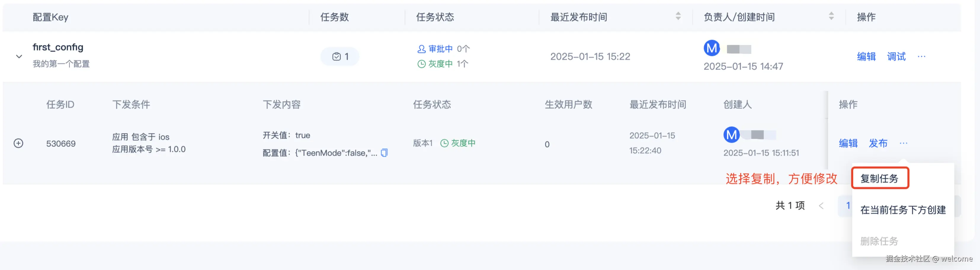Copy the config value via copy icon
Viewport: 980px width, 270px height.
384,153
